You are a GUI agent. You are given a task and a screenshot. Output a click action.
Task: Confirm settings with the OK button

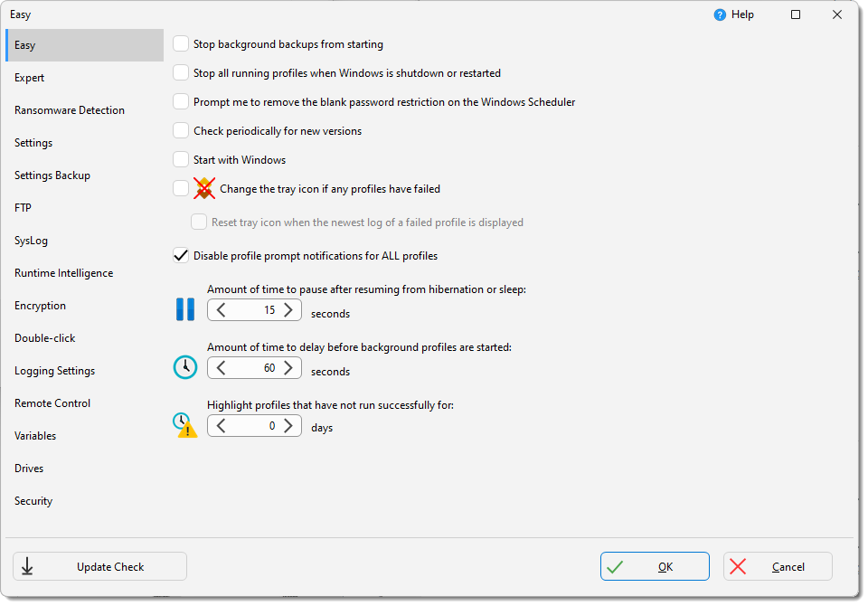pyautogui.click(x=655, y=566)
